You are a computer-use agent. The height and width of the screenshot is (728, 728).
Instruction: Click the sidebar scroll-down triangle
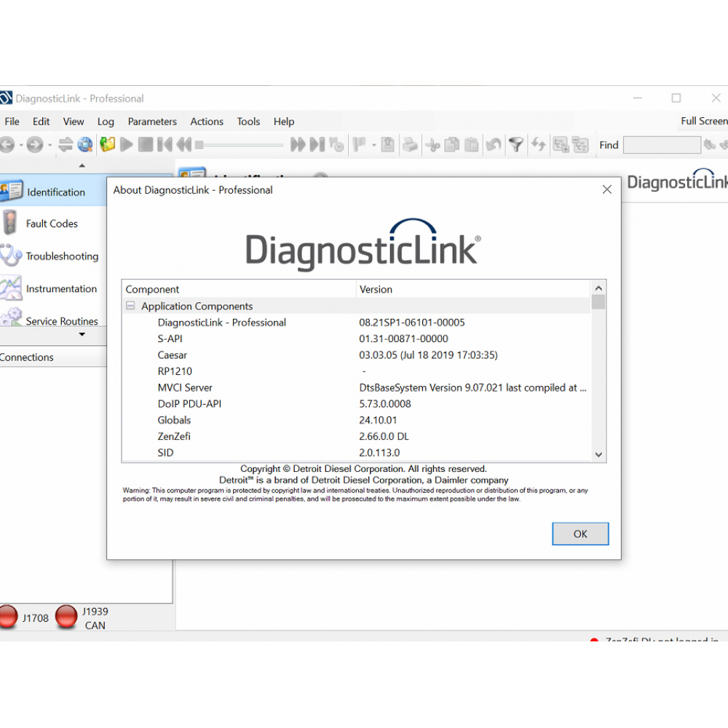click(x=82, y=334)
